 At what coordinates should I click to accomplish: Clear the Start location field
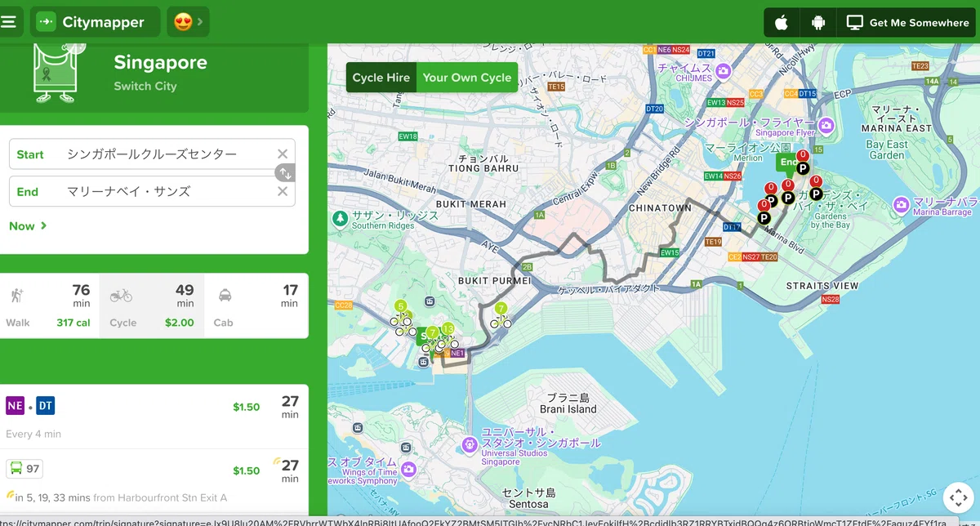[x=283, y=154]
